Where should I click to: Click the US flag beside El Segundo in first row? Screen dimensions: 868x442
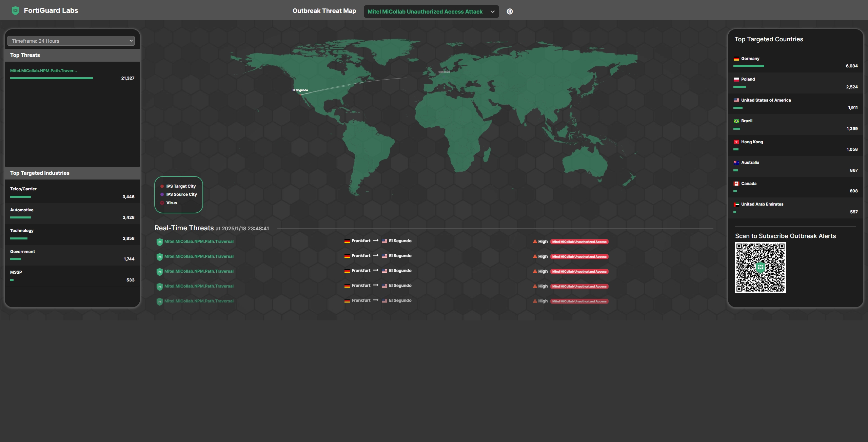[384, 241]
